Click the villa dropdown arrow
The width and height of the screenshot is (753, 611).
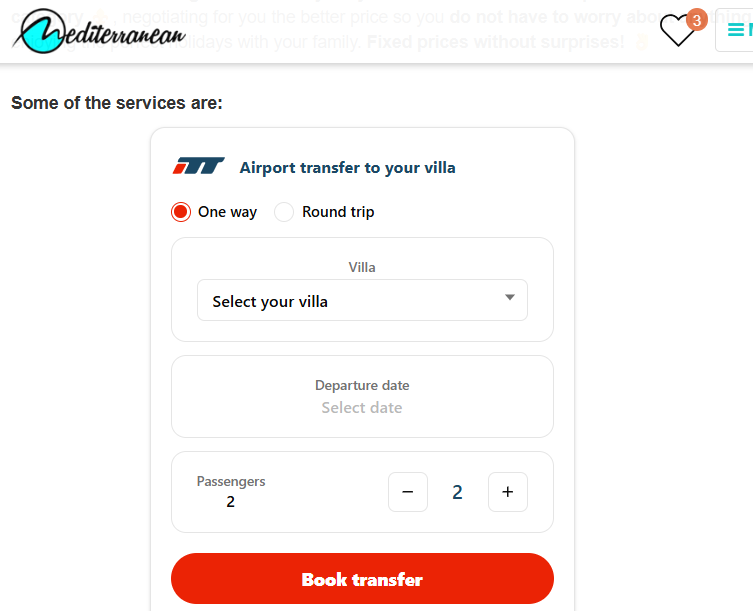click(510, 297)
